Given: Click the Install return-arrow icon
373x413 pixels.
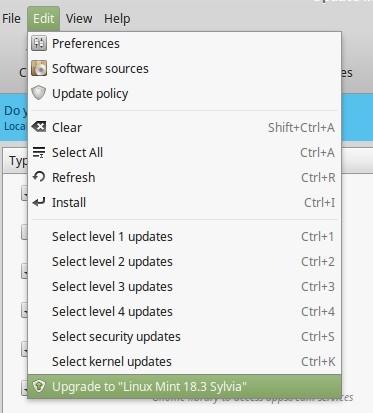Looking at the screenshot, I should [x=39, y=202].
